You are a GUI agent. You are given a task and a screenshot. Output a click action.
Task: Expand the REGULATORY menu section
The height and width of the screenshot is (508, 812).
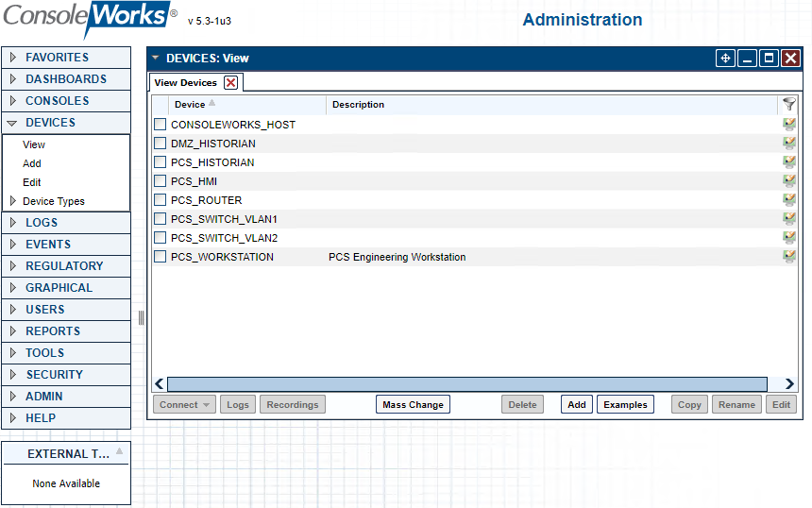[x=66, y=266]
